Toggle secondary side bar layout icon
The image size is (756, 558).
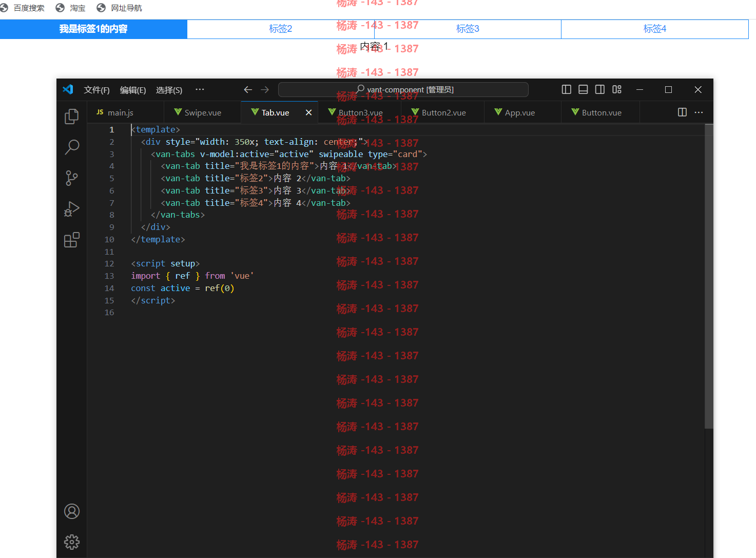click(x=600, y=89)
